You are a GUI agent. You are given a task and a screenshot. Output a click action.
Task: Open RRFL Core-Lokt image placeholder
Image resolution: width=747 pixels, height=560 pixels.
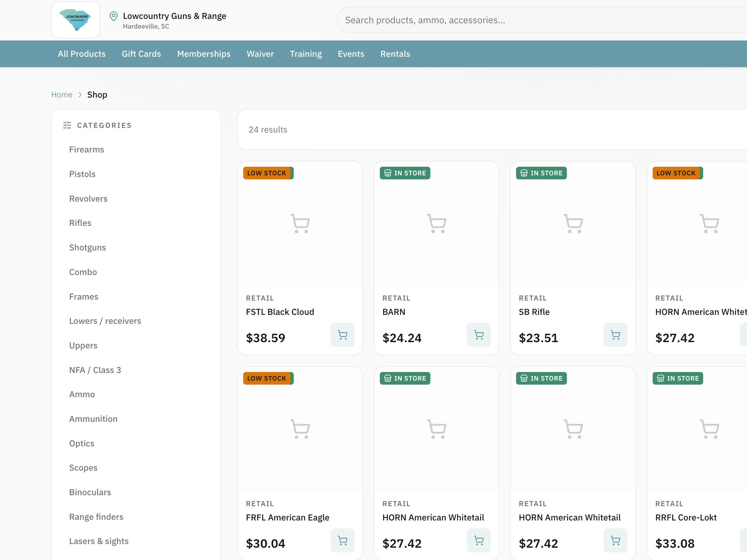tap(709, 429)
